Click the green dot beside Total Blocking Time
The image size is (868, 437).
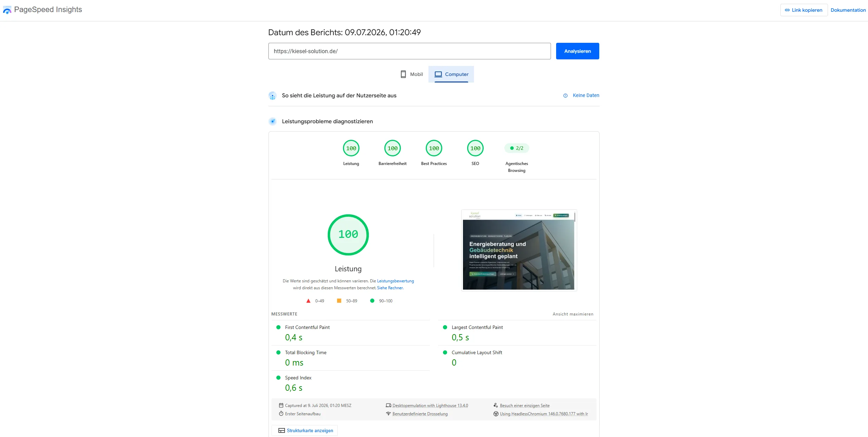click(x=278, y=352)
